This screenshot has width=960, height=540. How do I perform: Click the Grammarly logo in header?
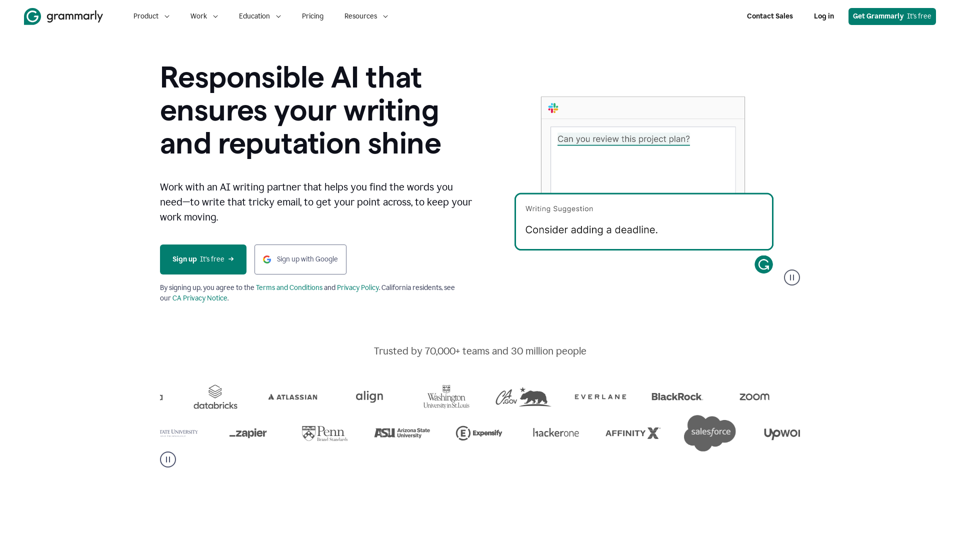point(63,16)
